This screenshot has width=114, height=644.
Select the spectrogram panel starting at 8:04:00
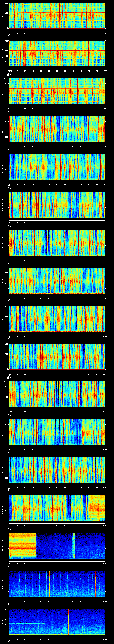[x=57, y=129]
